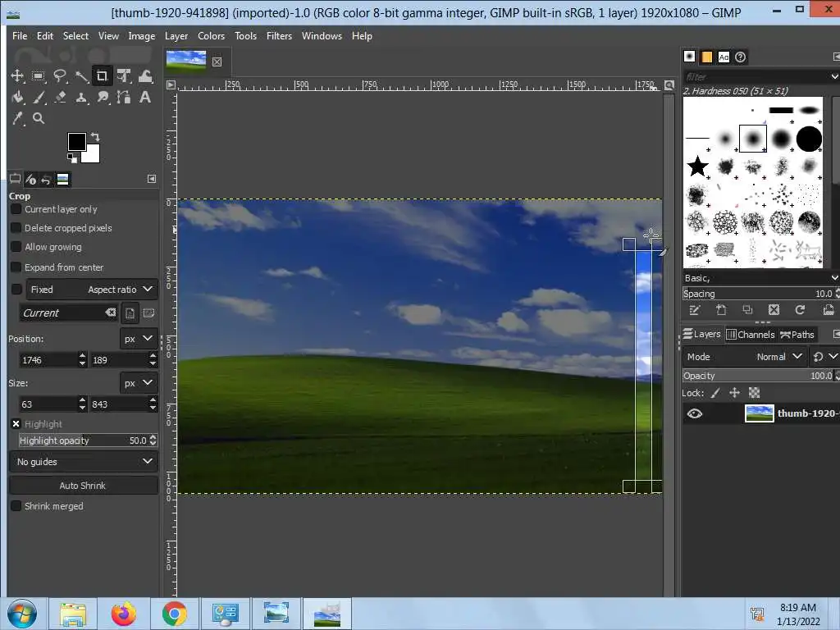Select the Text tool

pyautogui.click(x=145, y=97)
